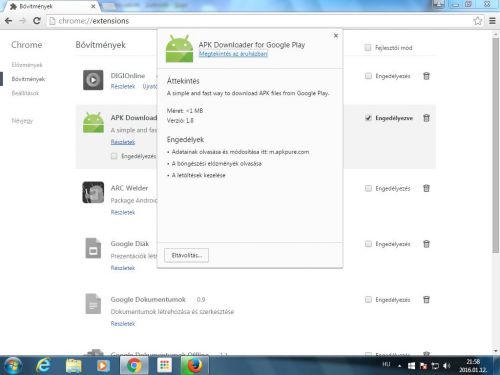
Task: Launch Internet Explorer from the taskbar
Action: pos(43,366)
